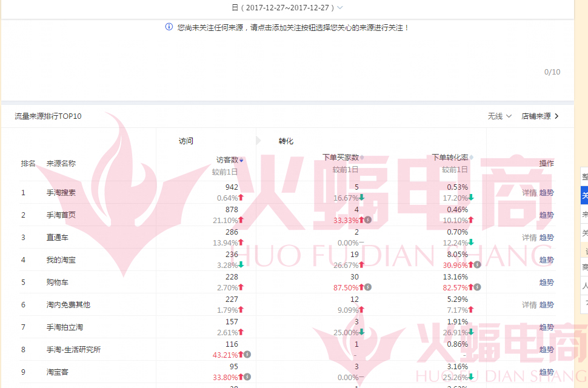Click green down arrow beside 16.67% in 手淘搜索 row
The image size is (588, 388).
coord(361,198)
